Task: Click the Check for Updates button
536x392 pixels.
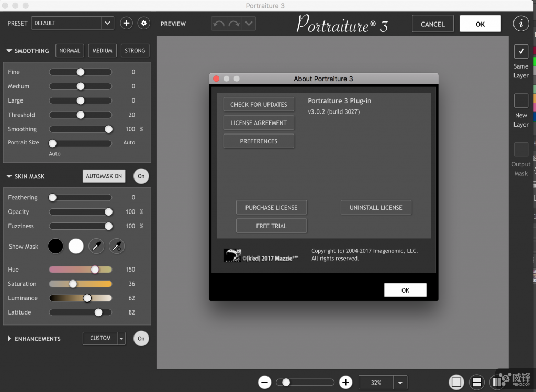Action: (259, 105)
